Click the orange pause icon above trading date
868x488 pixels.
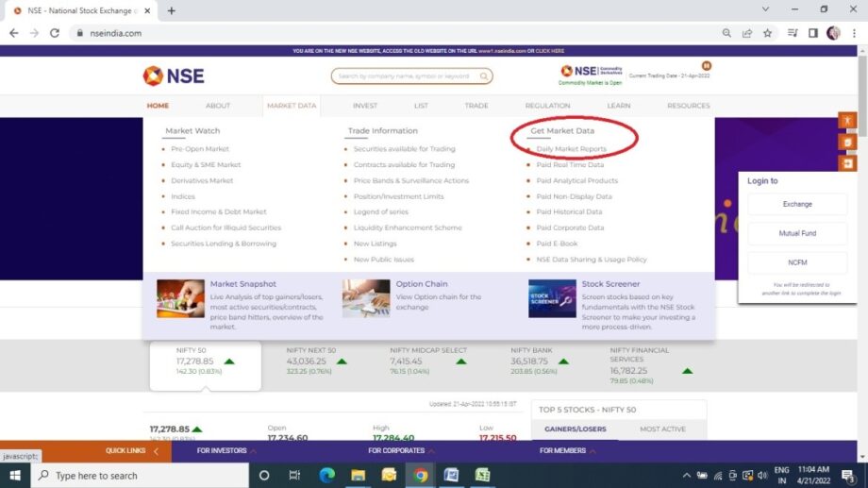[x=706, y=66]
